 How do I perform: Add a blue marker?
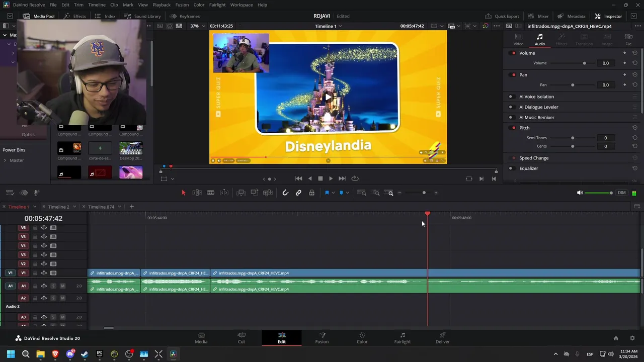pyautogui.click(x=341, y=193)
